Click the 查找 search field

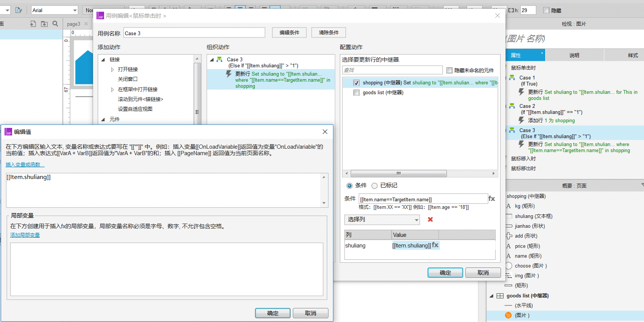point(392,70)
